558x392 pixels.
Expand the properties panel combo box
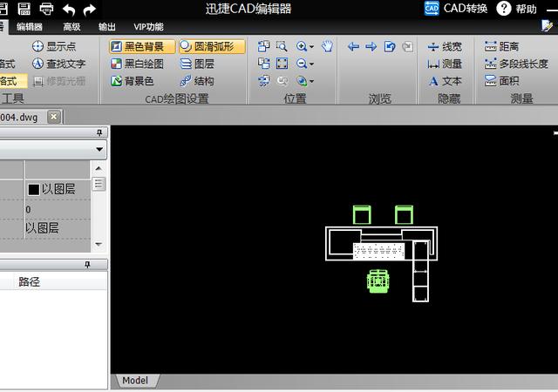click(x=99, y=149)
